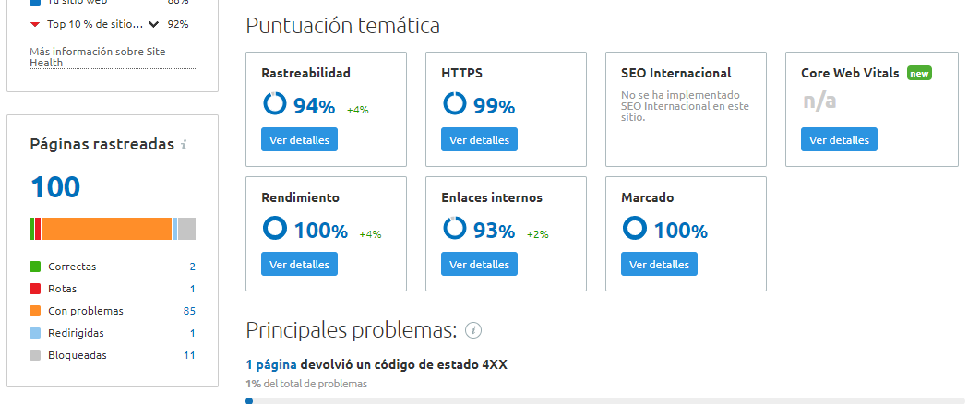The height and width of the screenshot is (404, 980).
Task: Click the info icon beside Páginas rastreadas
Action: coord(184,145)
